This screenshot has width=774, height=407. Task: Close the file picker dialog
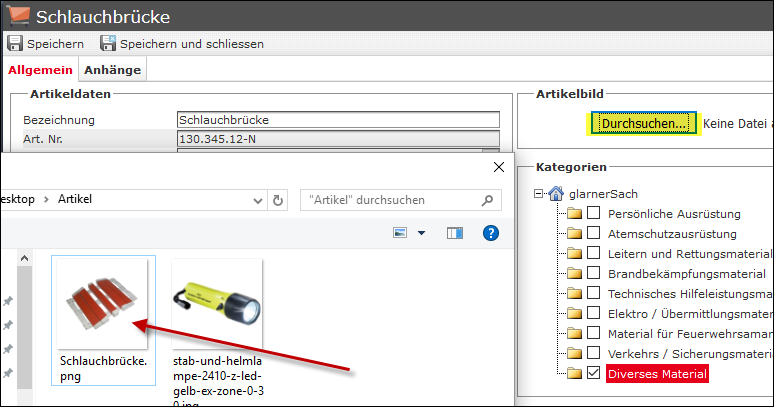[x=499, y=167]
